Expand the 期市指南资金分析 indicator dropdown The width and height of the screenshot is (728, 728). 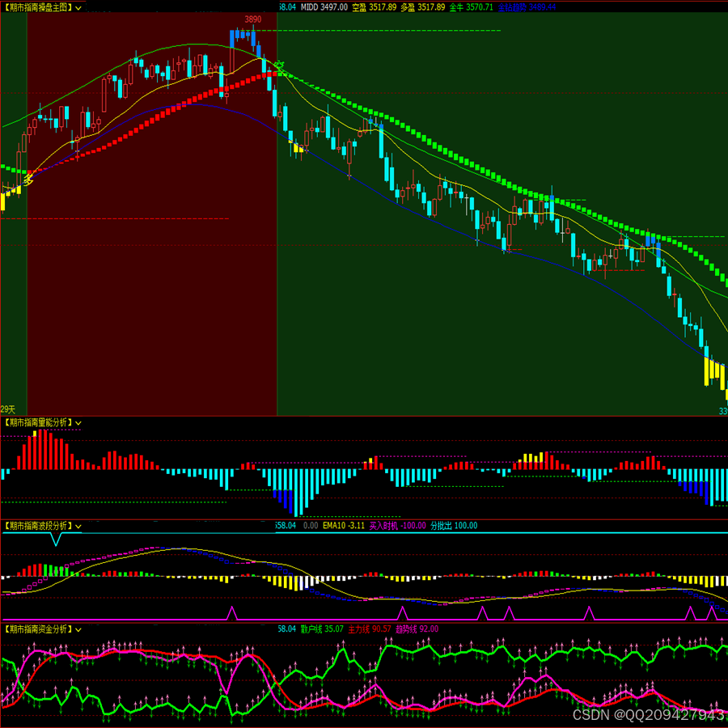coord(78,630)
